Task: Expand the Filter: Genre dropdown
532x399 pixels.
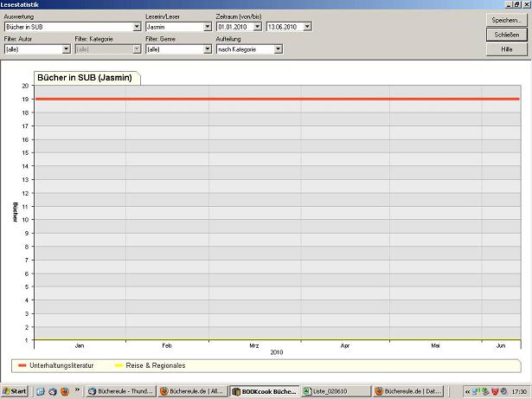Action: tap(208, 49)
